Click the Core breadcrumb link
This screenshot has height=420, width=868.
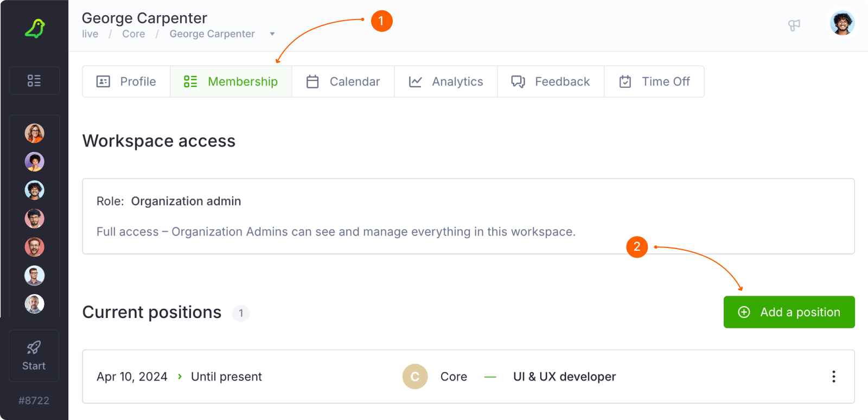tap(133, 34)
